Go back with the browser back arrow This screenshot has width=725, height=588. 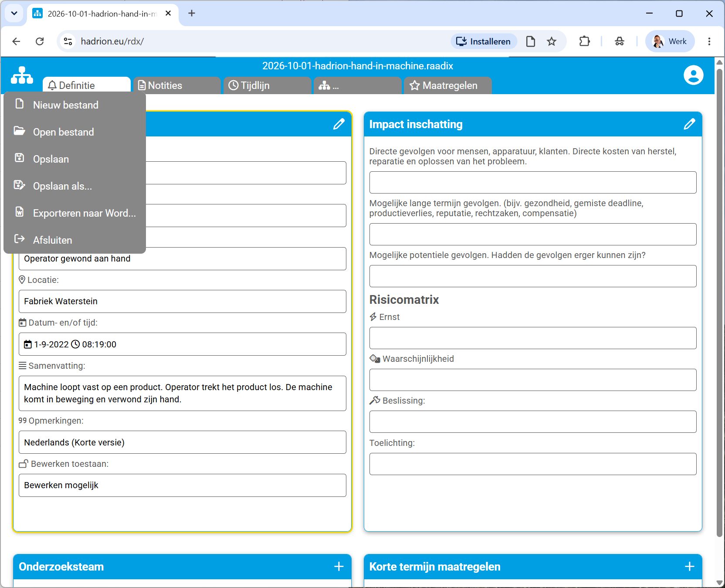16,41
